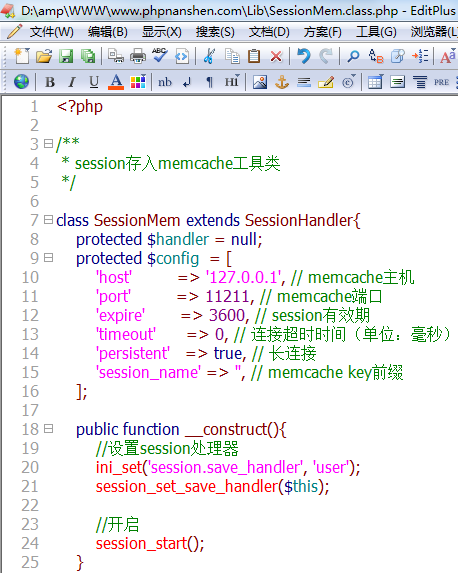
Task: Open special character (©) dropdown
Action: click(348, 82)
